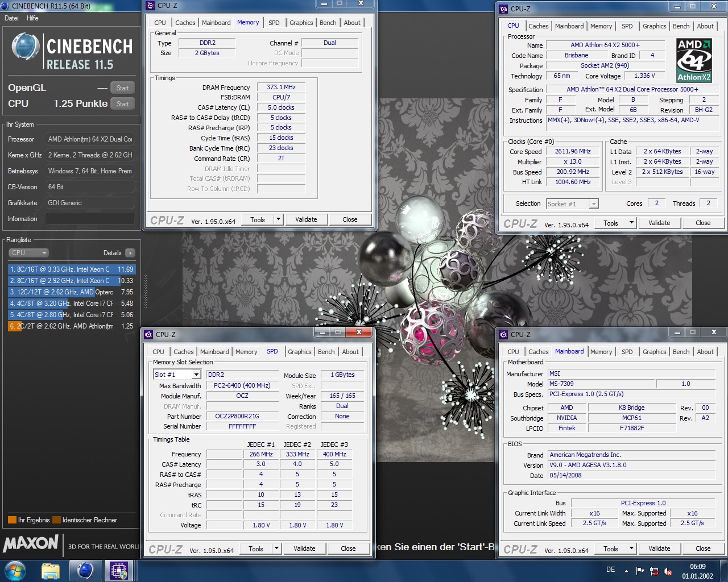Switch to Memory tab in the Mainboard window

601,352
